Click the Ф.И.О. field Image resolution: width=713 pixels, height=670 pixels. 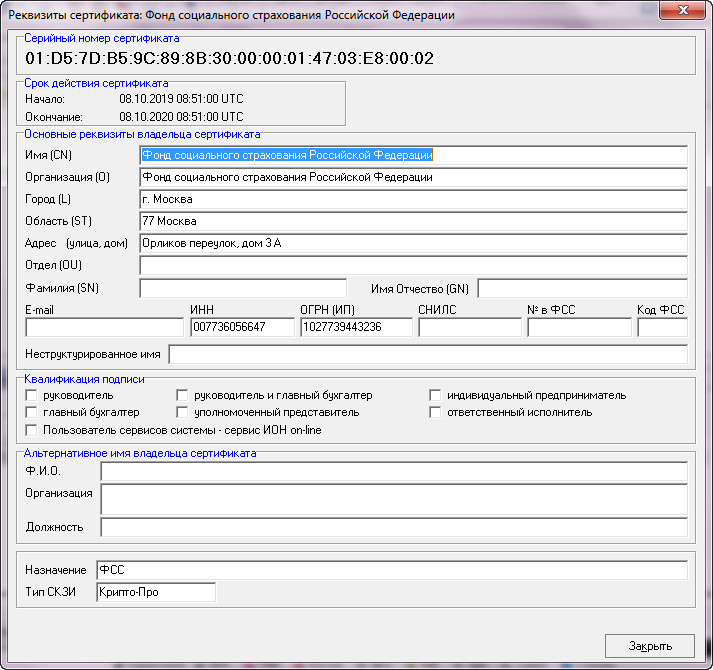click(394, 471)
